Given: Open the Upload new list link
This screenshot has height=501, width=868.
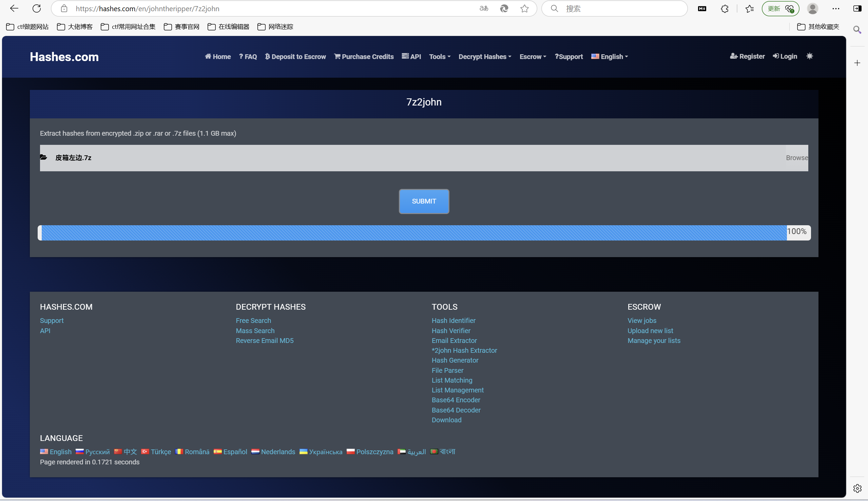Looking at the screenshot, I should pos(650,331).
